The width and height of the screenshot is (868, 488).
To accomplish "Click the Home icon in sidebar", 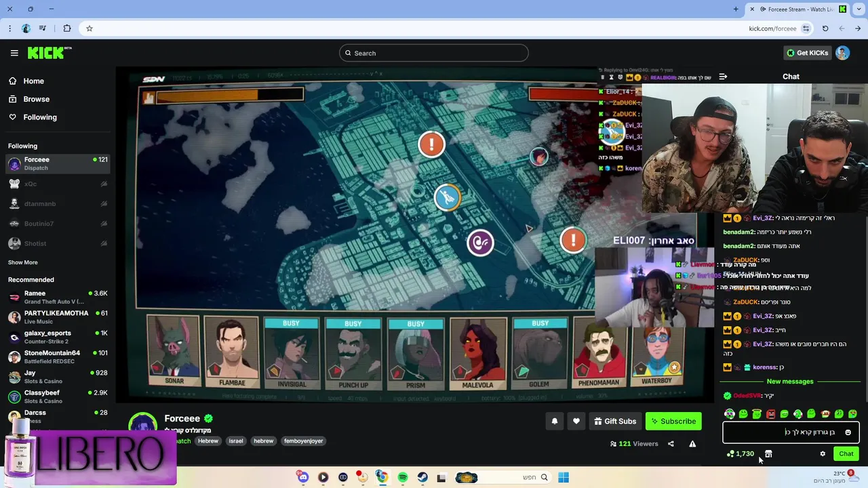I will (13, 81).
